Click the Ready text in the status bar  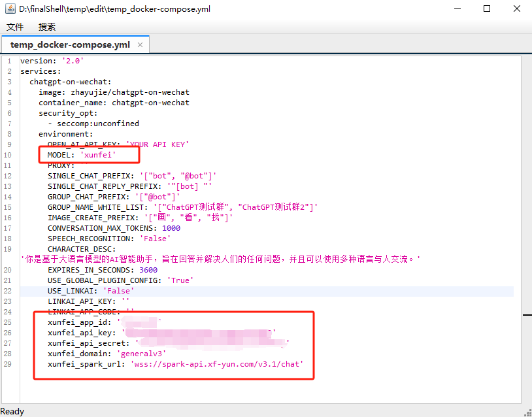12,411
